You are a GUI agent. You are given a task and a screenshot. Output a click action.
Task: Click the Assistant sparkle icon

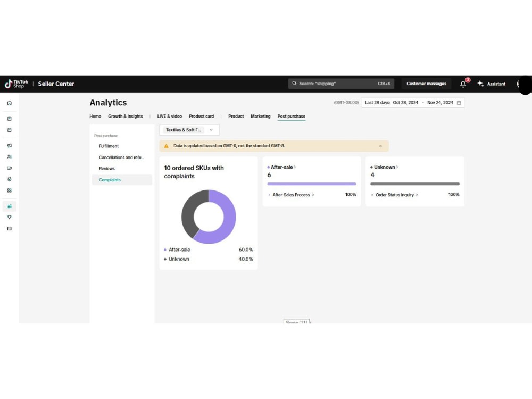click(480, 84)
